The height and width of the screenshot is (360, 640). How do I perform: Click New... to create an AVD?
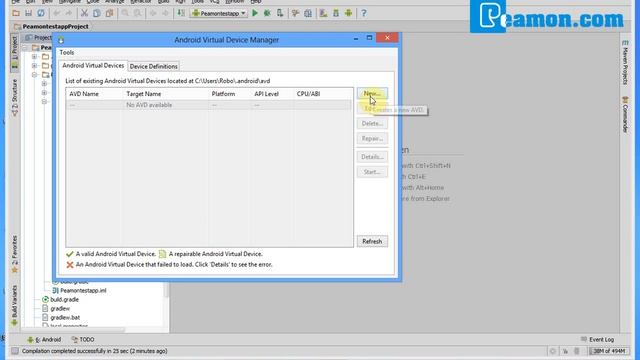[x=372, y=93]
